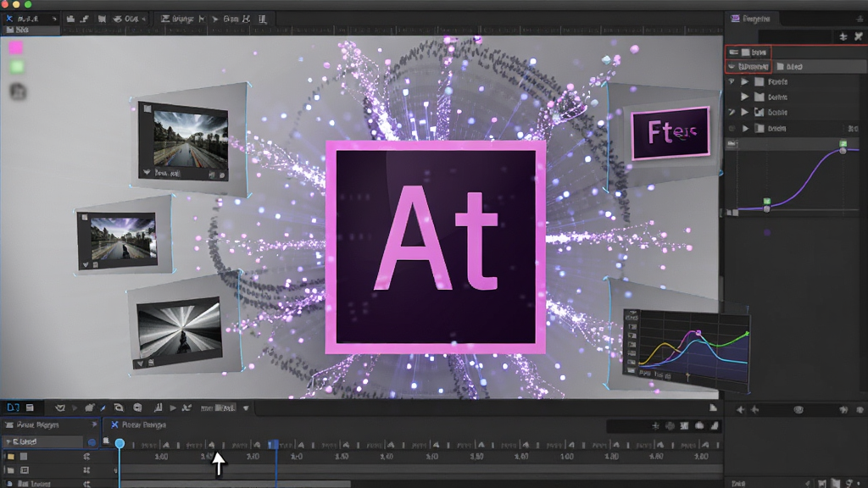Toggle gray square beside first folder icon
Viewport: 868px width, 488px height.
pos(24,457)
